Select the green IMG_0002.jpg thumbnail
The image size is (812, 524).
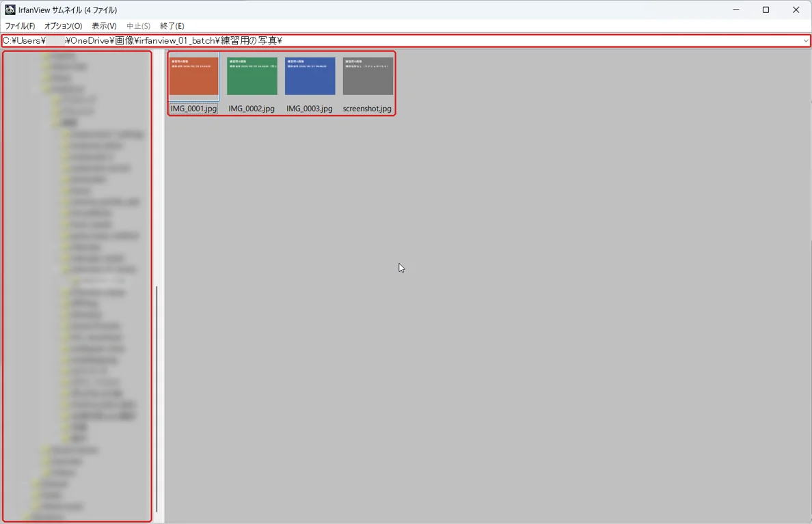pyautogui.click(x=252, y=76)
